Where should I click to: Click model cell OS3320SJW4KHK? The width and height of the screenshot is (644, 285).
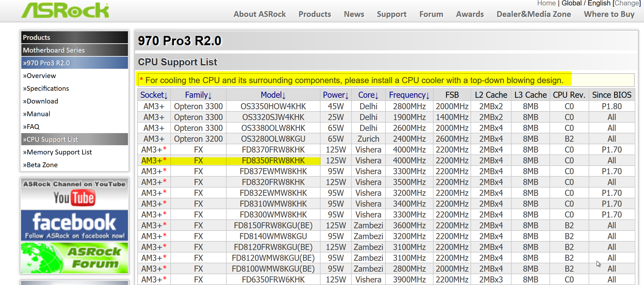(x=273, y=117)
